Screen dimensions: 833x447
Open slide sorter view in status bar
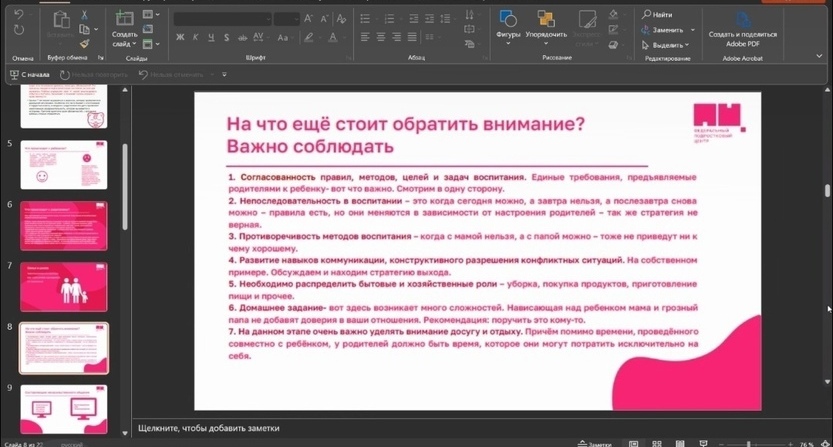[657, 444]
